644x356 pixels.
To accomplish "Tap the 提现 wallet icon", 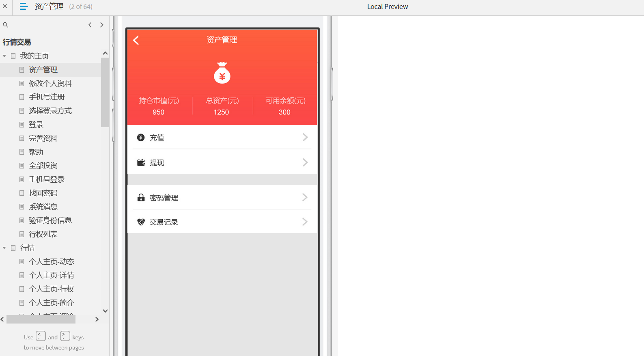I will (141, 163).
